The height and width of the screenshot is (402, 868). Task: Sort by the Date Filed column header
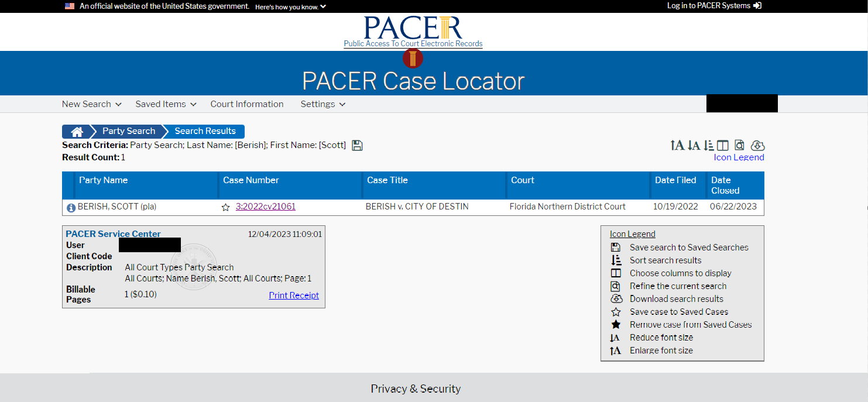675,180
